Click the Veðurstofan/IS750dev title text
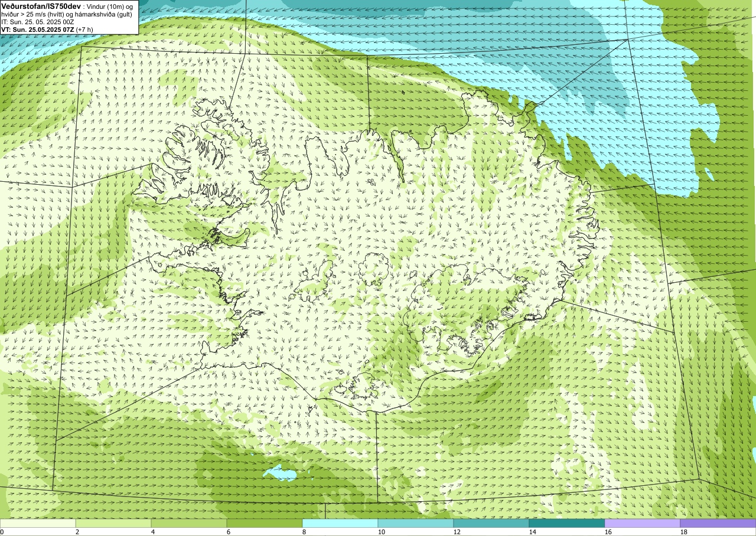Screen dimensions: 756x536 coord(41,5)
